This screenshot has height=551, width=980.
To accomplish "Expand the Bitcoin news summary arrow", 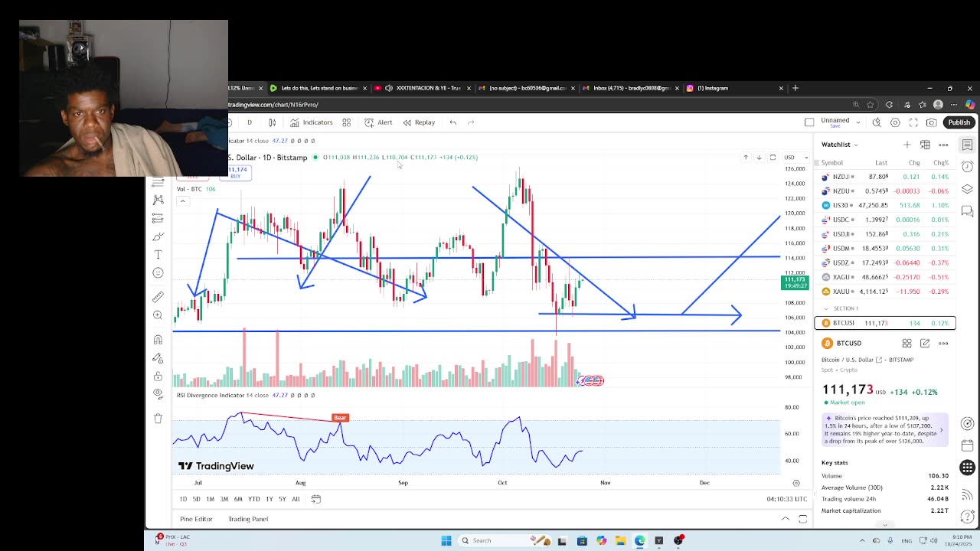I will click(941, 430).
